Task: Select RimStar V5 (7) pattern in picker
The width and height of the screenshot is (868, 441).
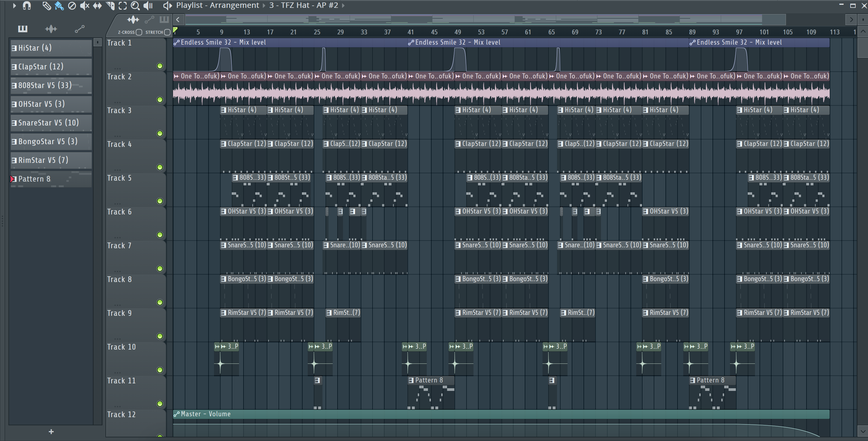Action: click(x=51, y=160)
